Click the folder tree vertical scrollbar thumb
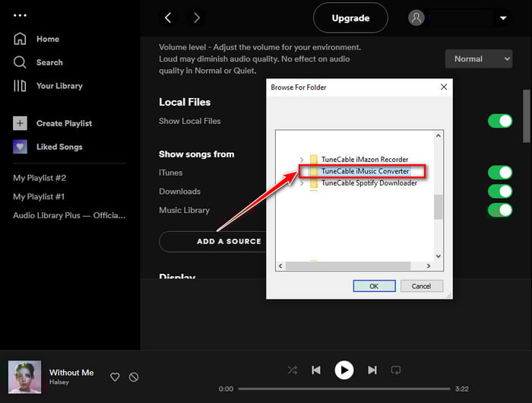The width and height of the screenshot is (532, 403). (439, 207)
